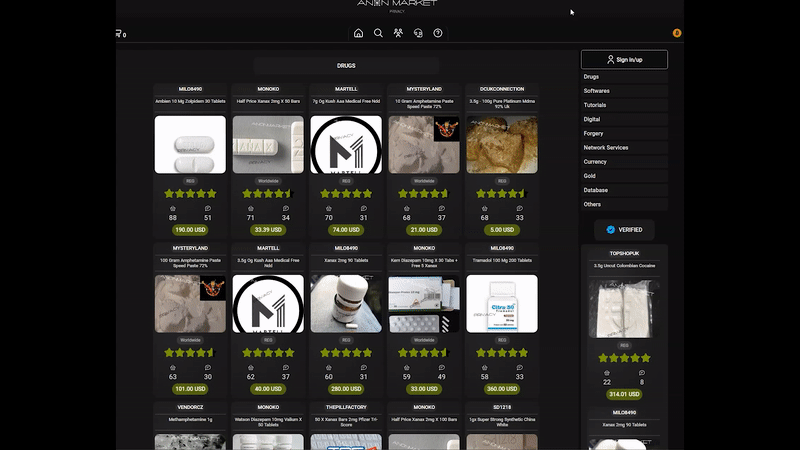Click the sales icon above count 88
The height and width of the screenshot is (450, 800).
click(172, 208)
